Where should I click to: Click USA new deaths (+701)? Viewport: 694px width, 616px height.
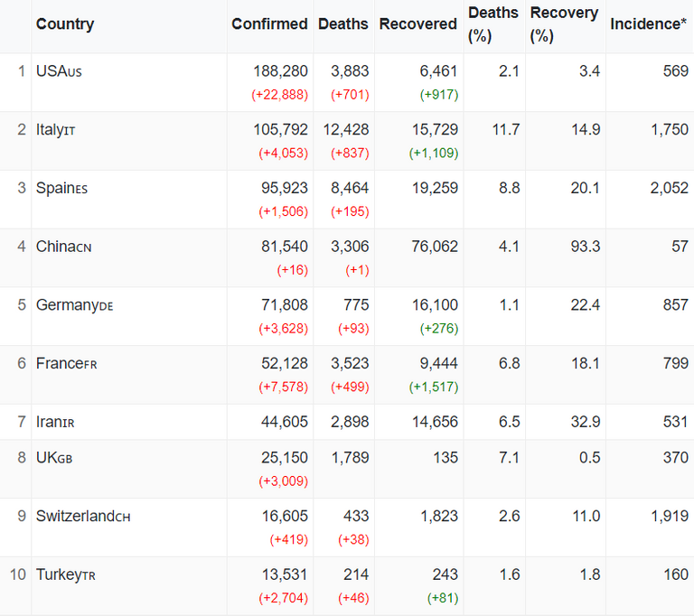click(x=350, y=95)
